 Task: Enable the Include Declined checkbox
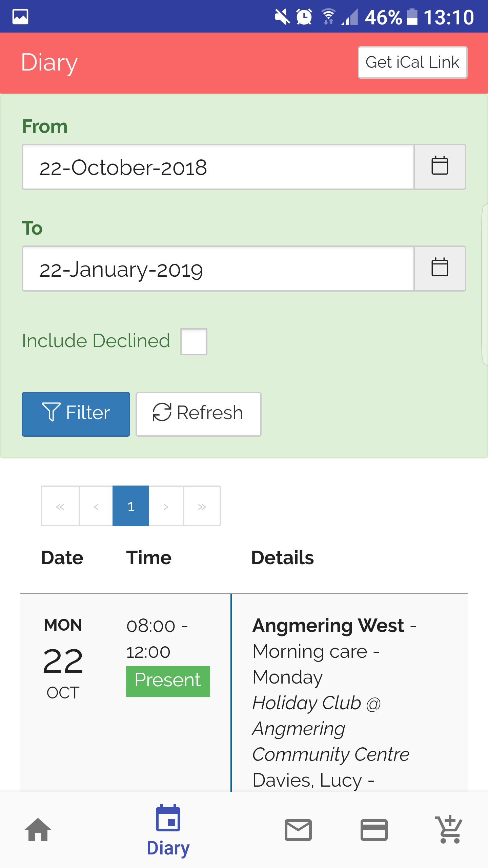click(194, 341)
